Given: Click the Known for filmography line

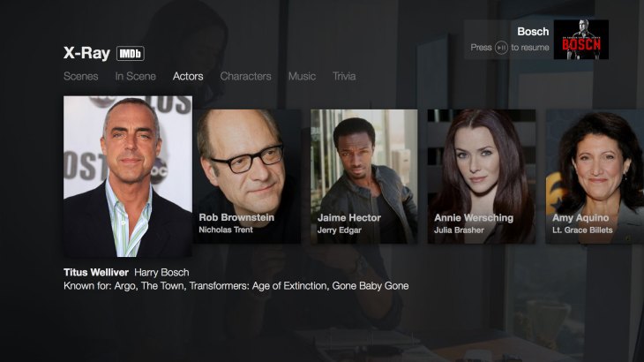Looking at the screenshot, I should click(x=236, y=286).
